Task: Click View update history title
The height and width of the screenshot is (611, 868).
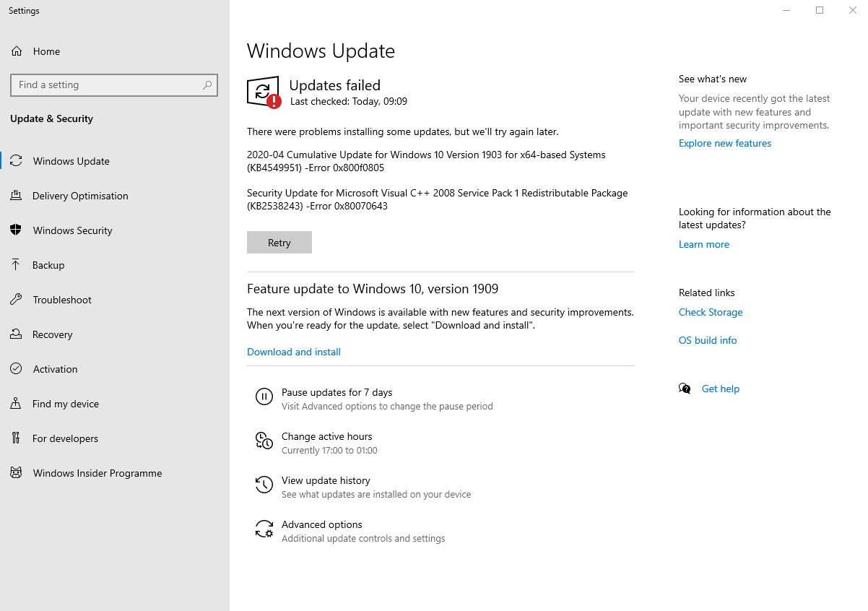Action: [326, 480]
